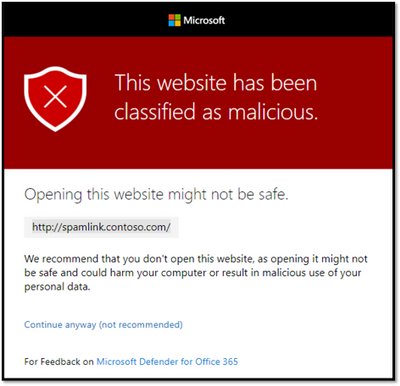Click the word "malicious" in the red banner
Image resolution: width=400 pixels, height=386 pixels.
[273, 111]
